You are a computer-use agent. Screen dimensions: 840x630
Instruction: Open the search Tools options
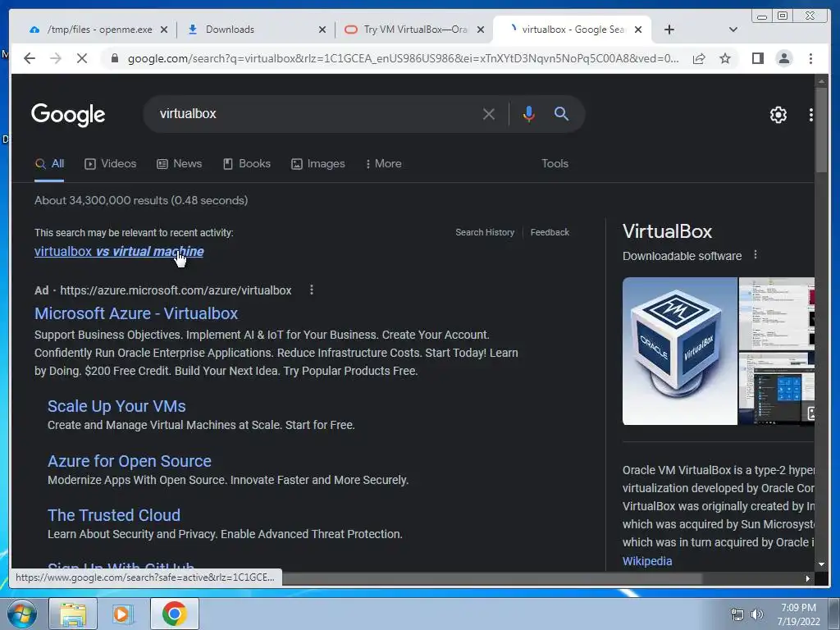(555, 164)
